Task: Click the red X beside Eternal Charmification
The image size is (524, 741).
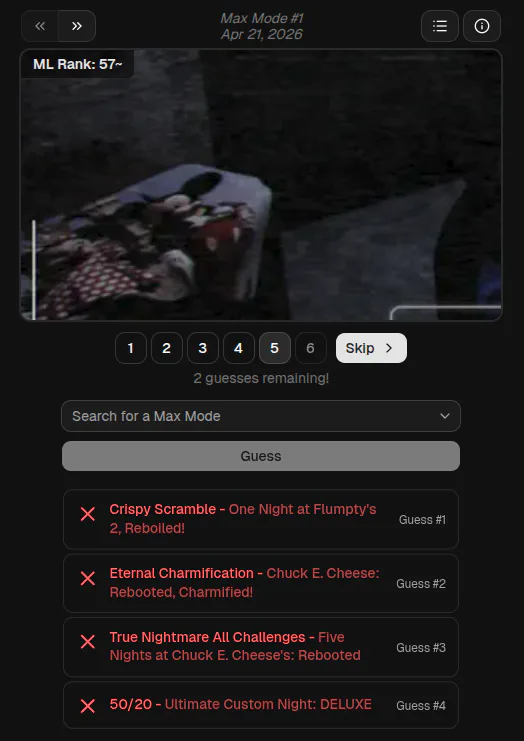Action: click(x=88, y=578)
